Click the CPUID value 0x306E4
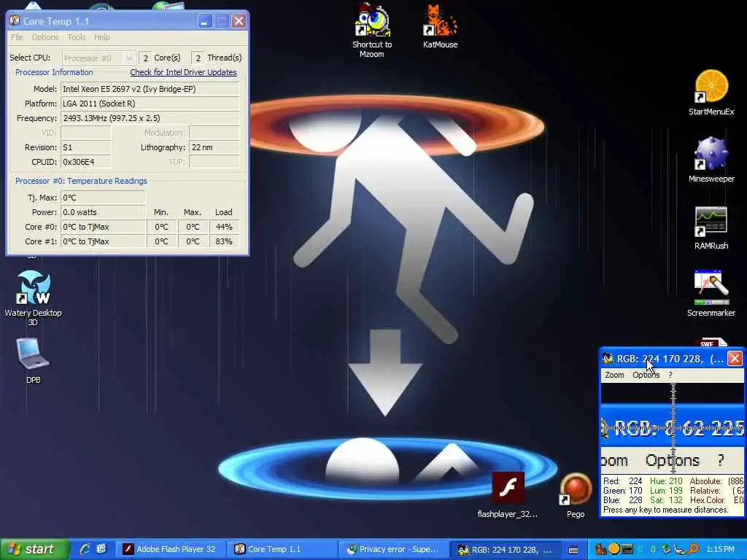 tap(86, 162)
